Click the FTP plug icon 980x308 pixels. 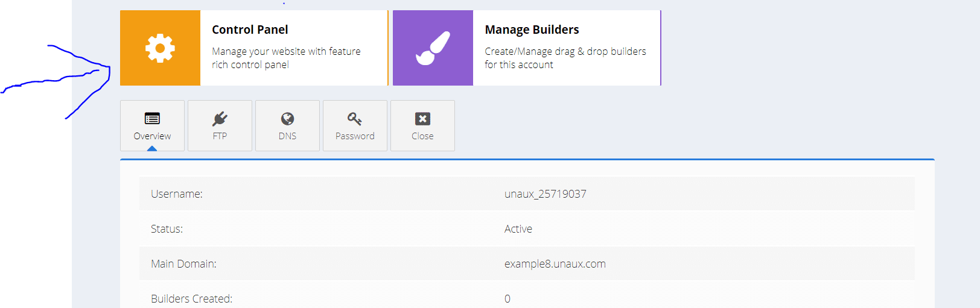click(220, 118)
